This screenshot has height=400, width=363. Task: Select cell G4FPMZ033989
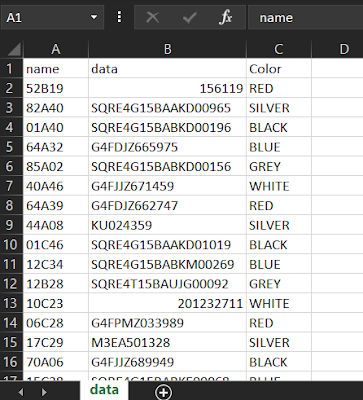(x=167, y=323)
